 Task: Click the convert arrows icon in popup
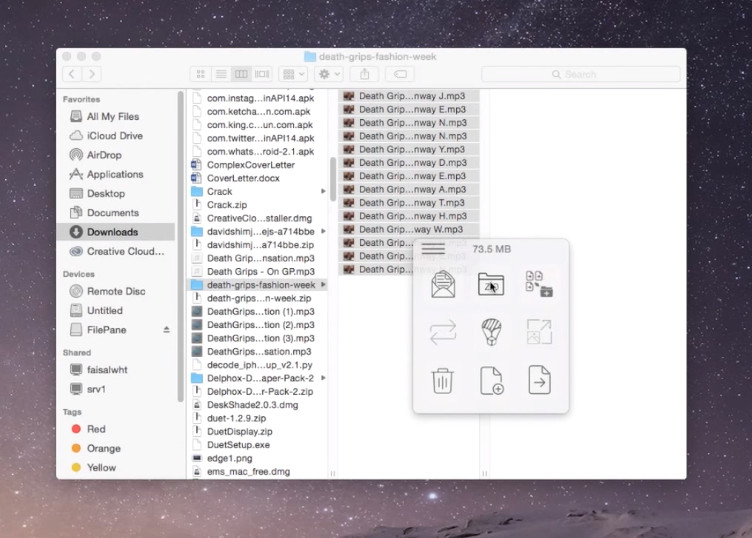coord(443,332)
